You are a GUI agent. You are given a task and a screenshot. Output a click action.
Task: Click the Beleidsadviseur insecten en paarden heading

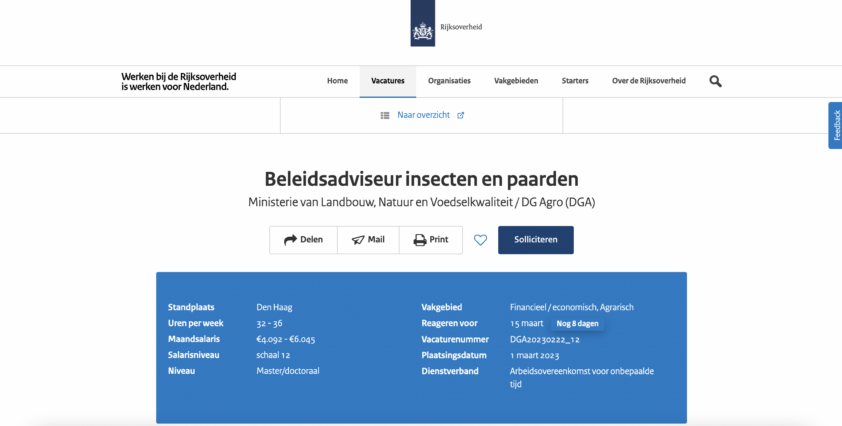coord(421,179)
